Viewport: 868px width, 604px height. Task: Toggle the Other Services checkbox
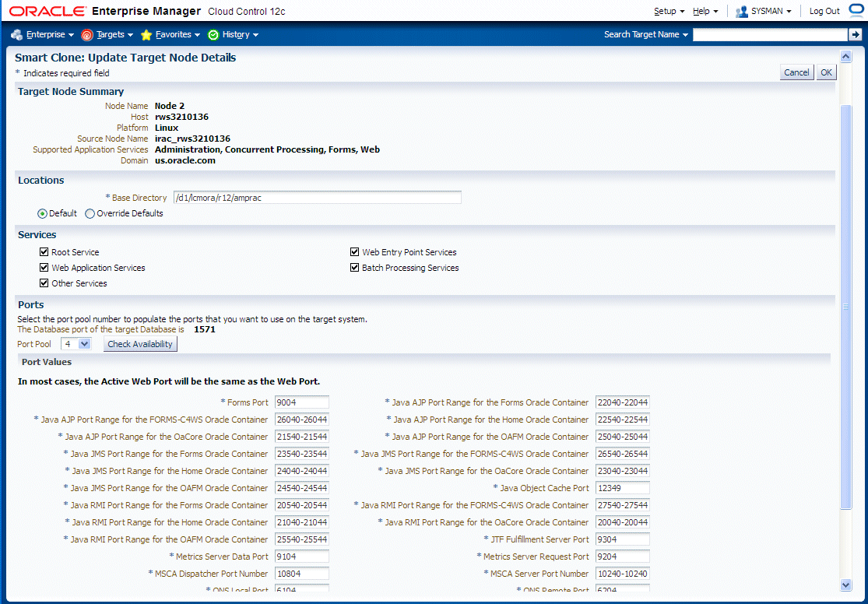pos(44,283)
